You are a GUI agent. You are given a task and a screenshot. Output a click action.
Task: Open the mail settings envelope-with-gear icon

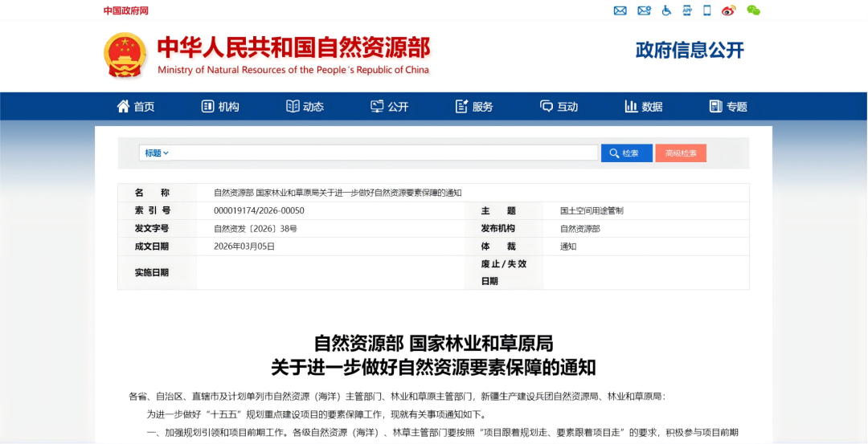644,10
